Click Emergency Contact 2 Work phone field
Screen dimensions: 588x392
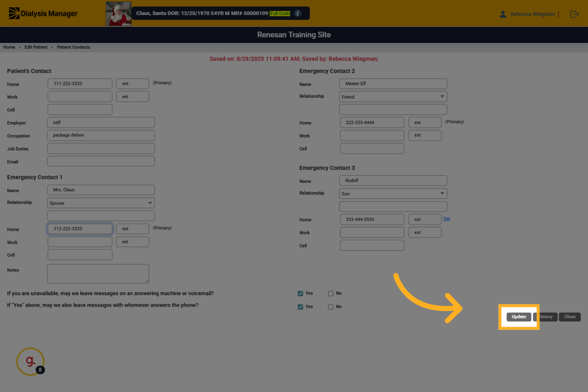coord(372,135)
